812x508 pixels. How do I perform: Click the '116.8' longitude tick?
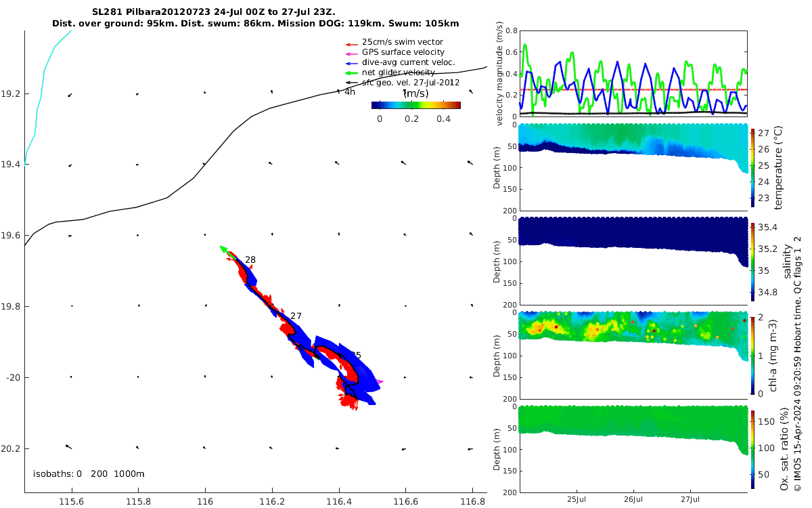(x=472, y=501)
